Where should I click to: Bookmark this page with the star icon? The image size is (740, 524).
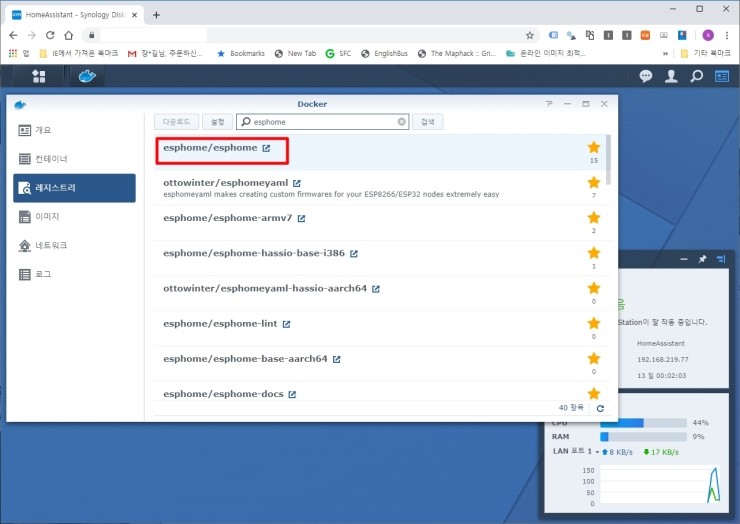pos(530,35)
